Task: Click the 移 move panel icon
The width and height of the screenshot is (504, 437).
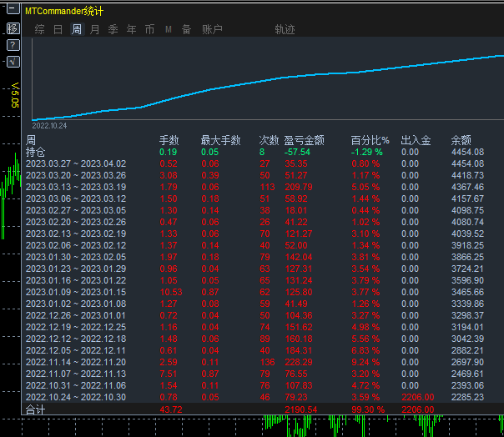Action: pos(13,28)
